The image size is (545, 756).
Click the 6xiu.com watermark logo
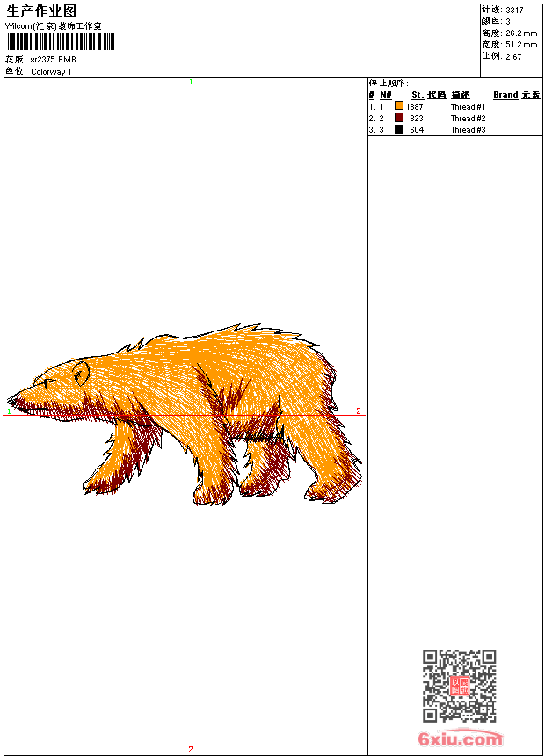(x=461, y=739)
